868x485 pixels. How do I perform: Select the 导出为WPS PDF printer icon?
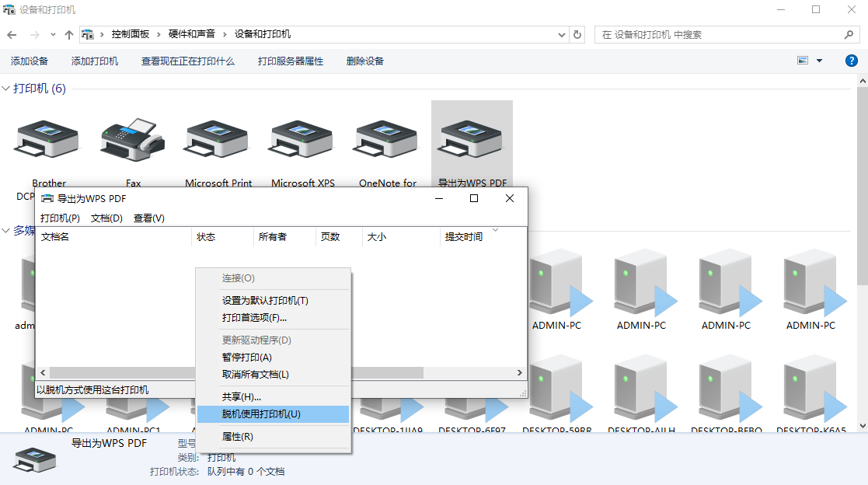471,140
